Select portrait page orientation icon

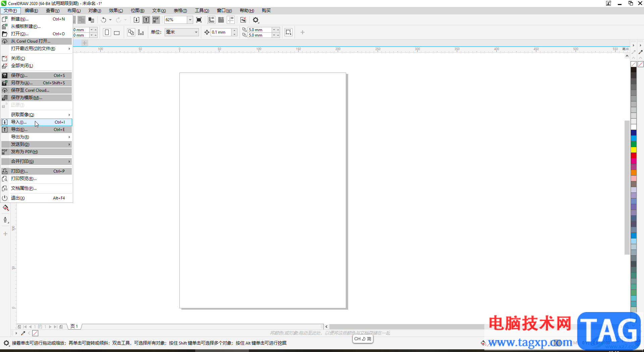pyautogui.click(x=107, y=32)
